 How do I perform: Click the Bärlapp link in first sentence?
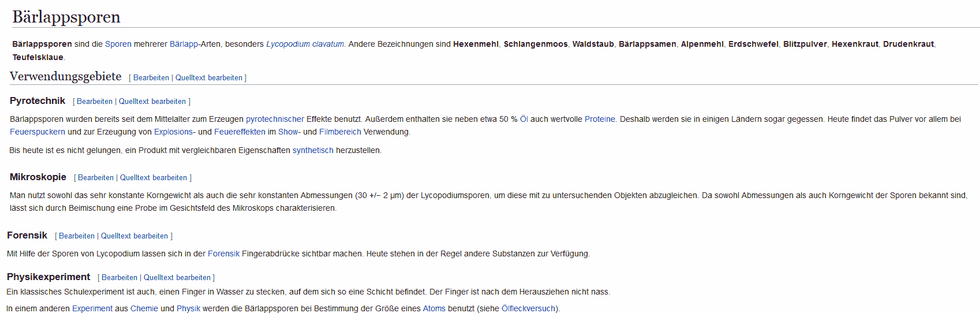tap(184, 44)
